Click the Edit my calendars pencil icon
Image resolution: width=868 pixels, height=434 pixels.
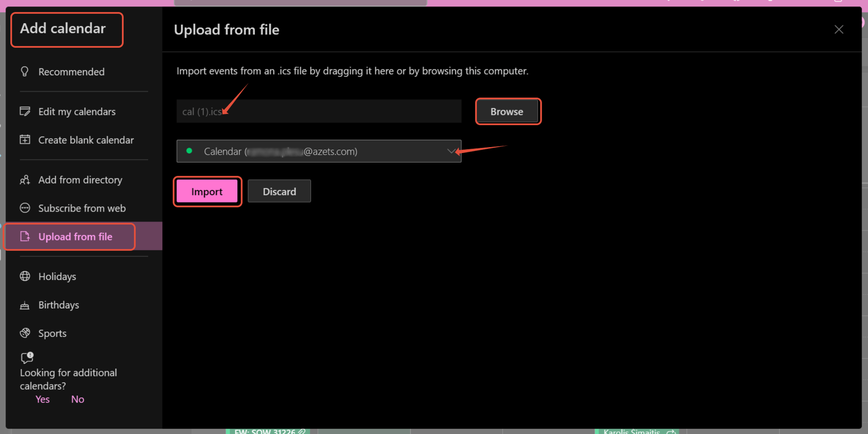tap(25, 111)
